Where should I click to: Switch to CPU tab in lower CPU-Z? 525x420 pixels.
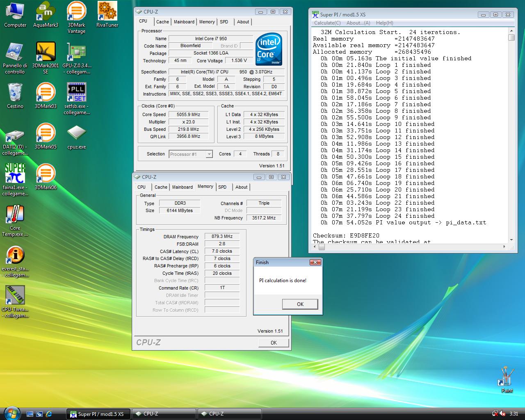(142, 187)
